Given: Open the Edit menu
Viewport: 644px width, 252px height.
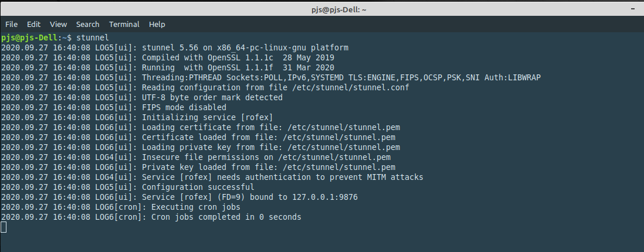Looking at the screenshot, I should 33,24.
